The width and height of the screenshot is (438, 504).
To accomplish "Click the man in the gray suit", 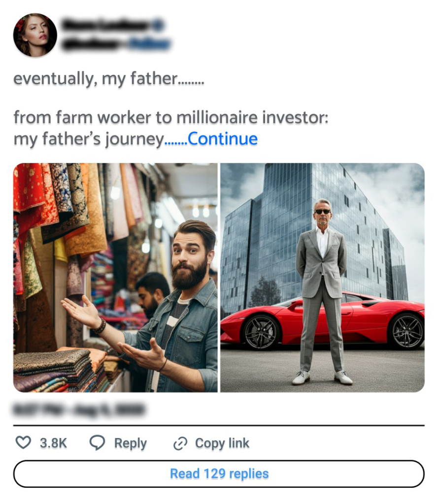I will [x=322, y=285].
